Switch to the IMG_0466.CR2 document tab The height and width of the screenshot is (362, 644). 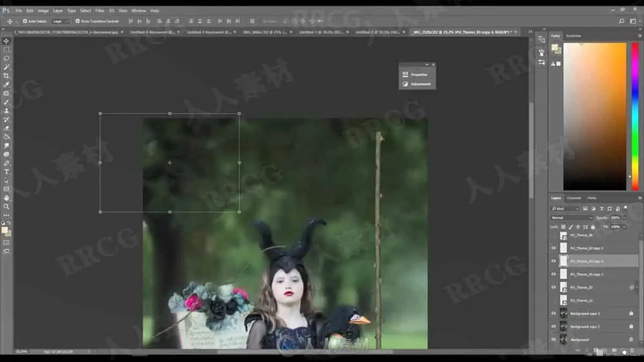coord(266,32)
